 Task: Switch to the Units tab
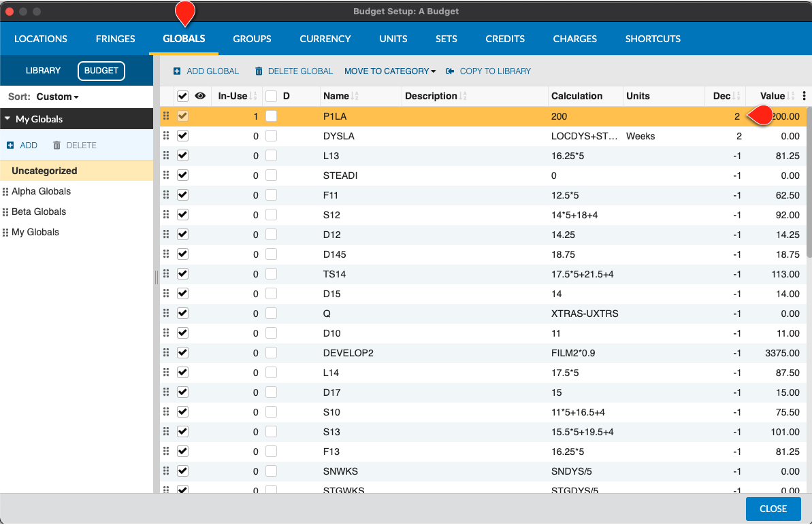393,39
